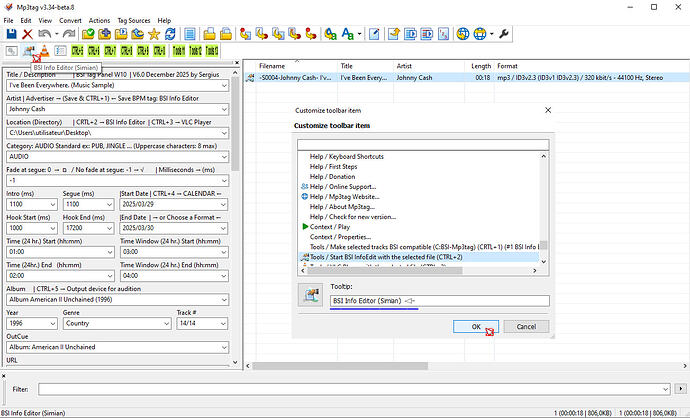This screenshot has height=418, width=690.
Task: Expand the Year combo box showing 1996
Action: coord(53,323)
